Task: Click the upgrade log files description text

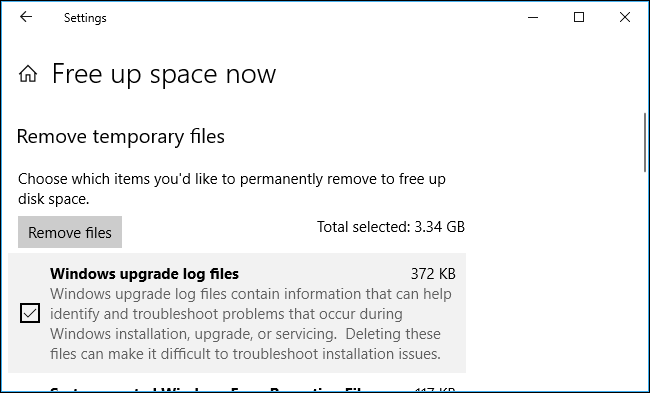Action: 251,324
